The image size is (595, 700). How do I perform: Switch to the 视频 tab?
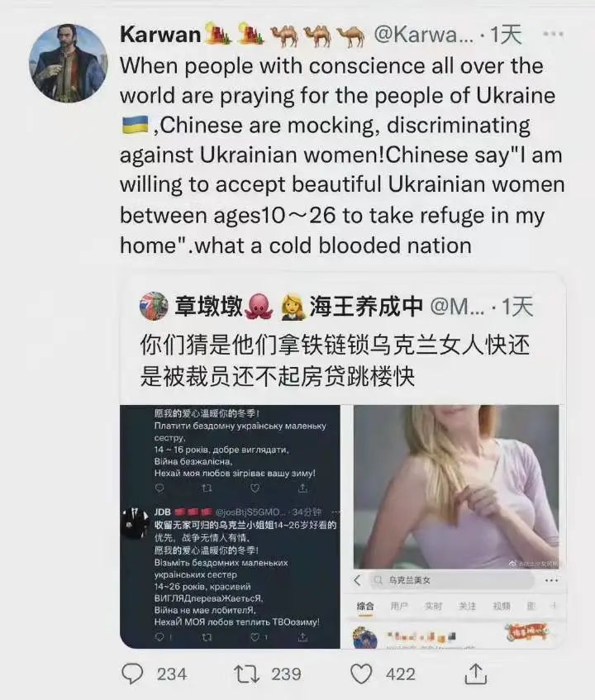coord(502,607)
